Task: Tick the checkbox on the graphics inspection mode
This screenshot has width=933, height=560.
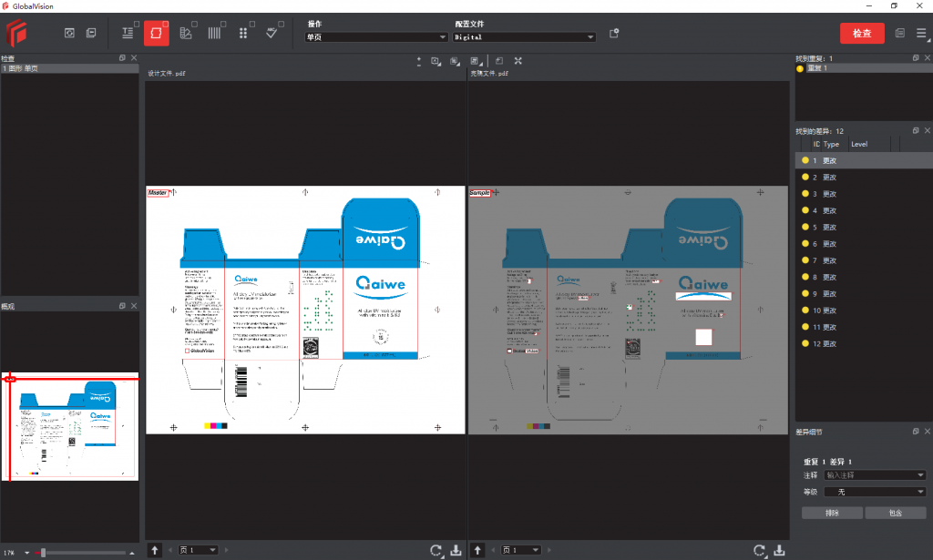Action: point(166,25)
